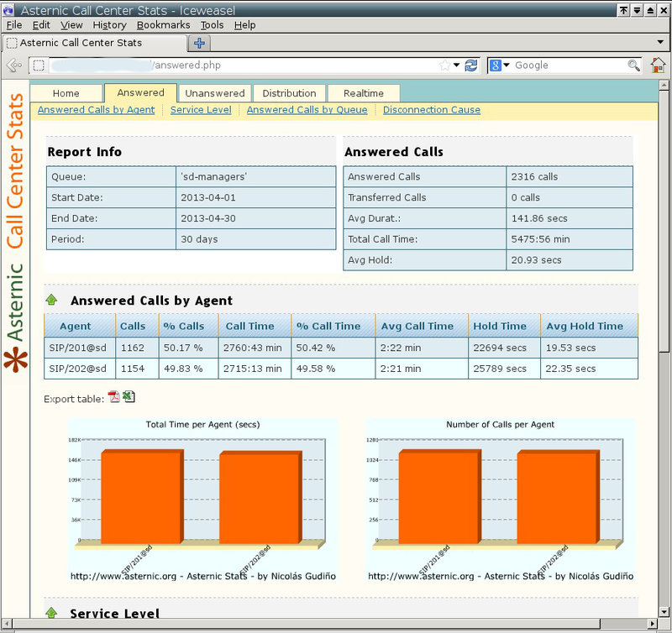
Task: Go to browser home page icon
Action: click(x=658, y=65)
